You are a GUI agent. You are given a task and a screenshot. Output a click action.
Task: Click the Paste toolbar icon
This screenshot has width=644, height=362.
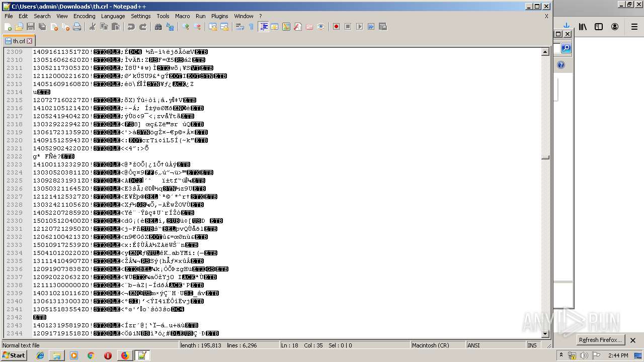click(x=116, y=27)
